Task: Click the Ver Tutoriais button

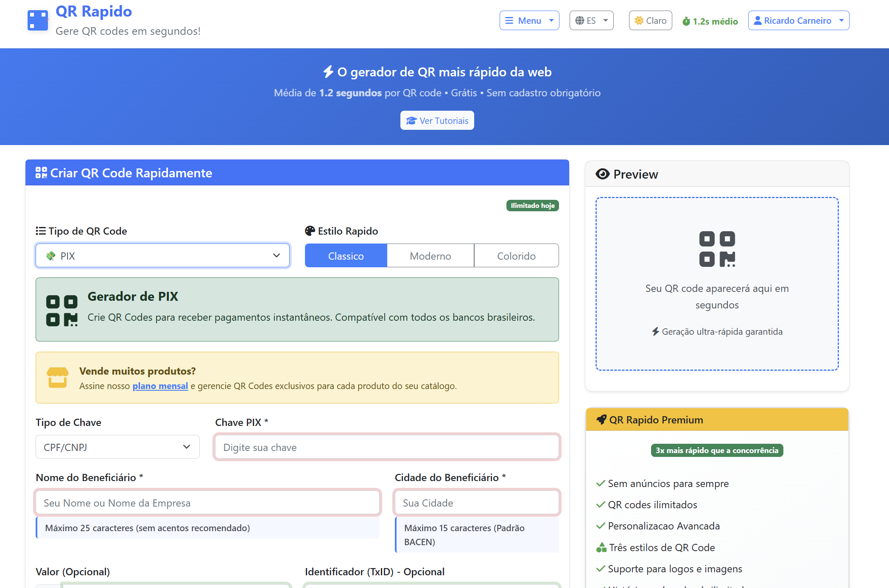Action: pos(437,120)
